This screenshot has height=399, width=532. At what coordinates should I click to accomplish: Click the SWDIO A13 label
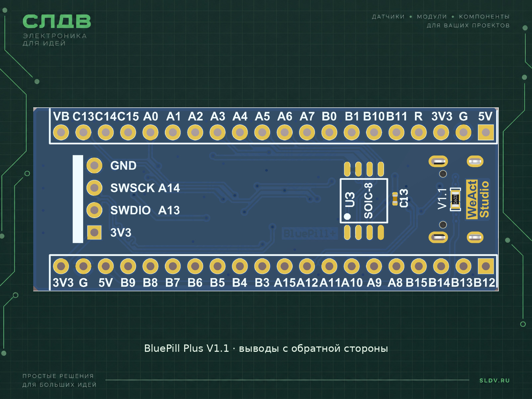pos(145,210)
